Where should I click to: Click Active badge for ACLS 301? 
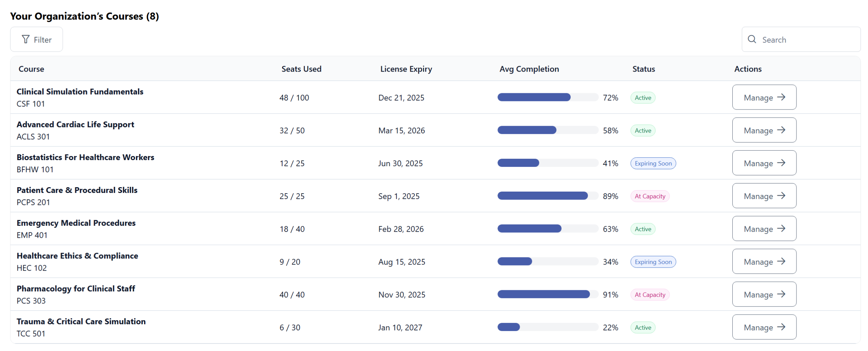[x=643, y=131]
